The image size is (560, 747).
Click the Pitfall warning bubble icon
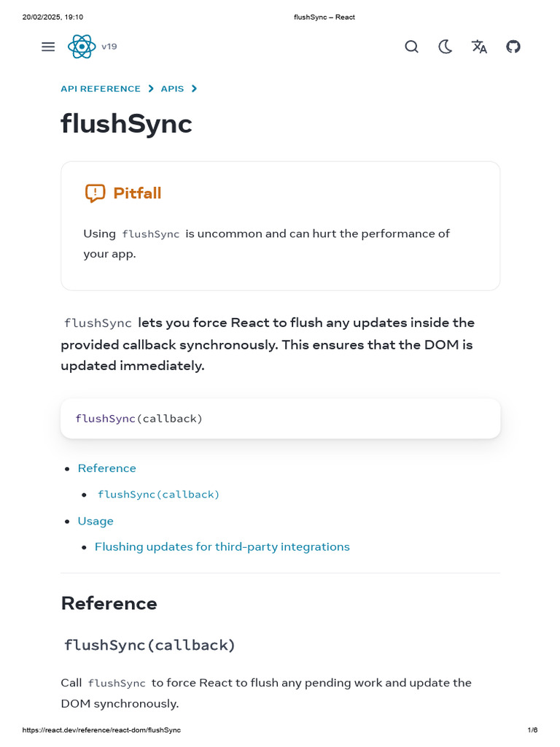pos(95,193)
